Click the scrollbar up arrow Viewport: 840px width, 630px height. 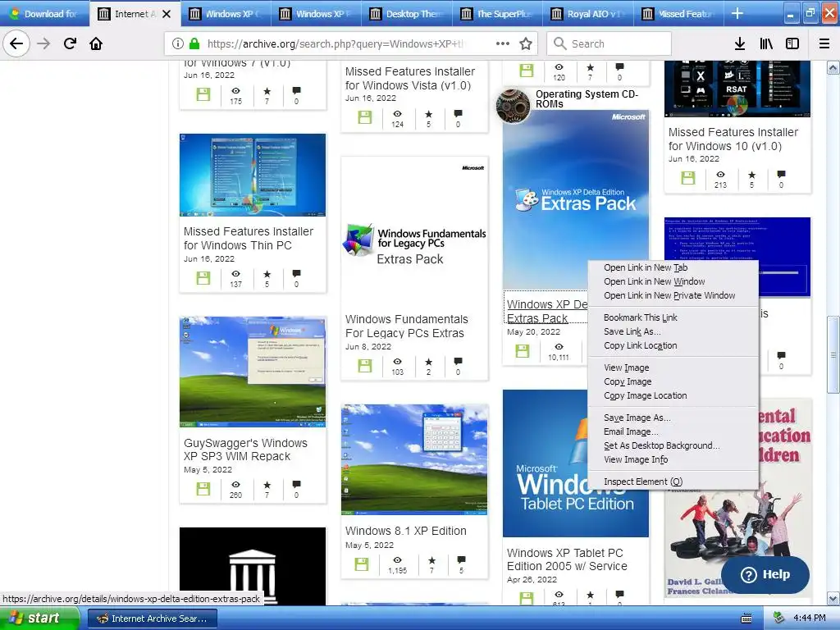pos(833,67)
